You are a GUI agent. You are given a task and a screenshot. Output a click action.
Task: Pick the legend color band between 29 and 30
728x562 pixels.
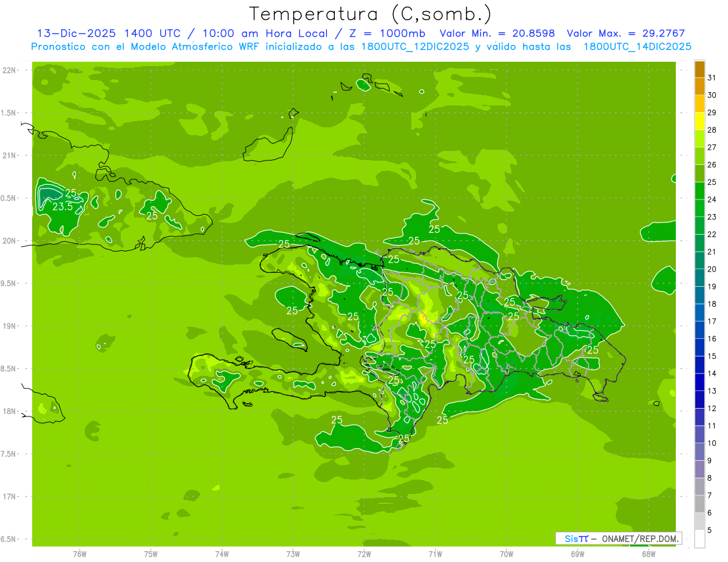coord(699,104)
